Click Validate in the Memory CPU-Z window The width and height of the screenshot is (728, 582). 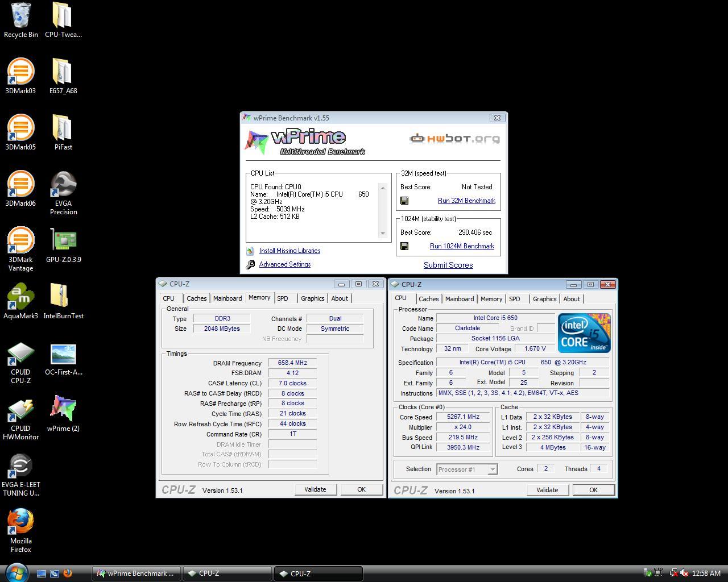pos(315,489)
